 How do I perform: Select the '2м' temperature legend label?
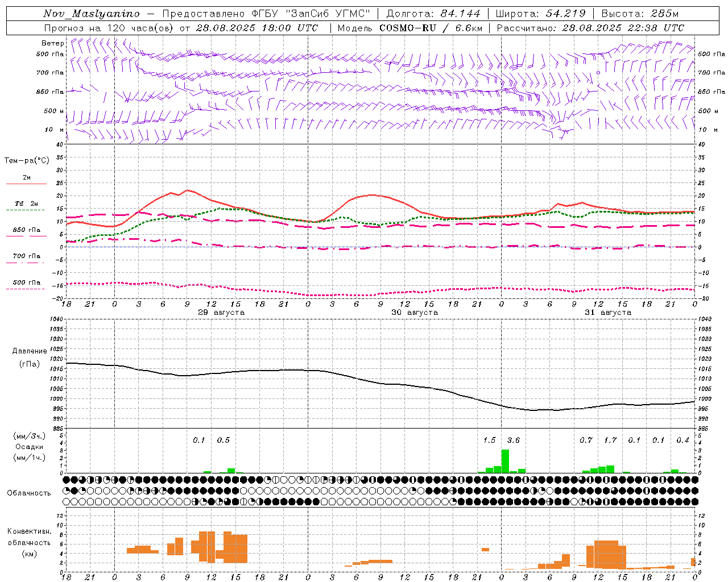(27, 177)
